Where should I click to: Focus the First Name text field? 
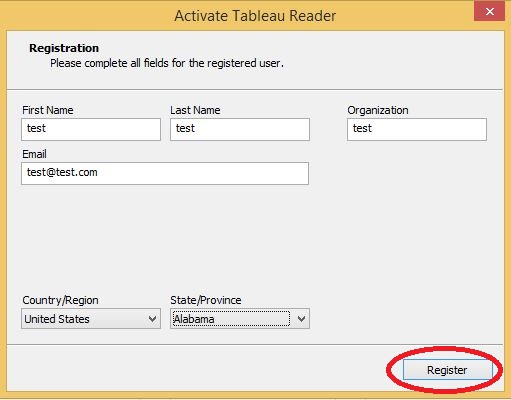(x=91, y=129)
